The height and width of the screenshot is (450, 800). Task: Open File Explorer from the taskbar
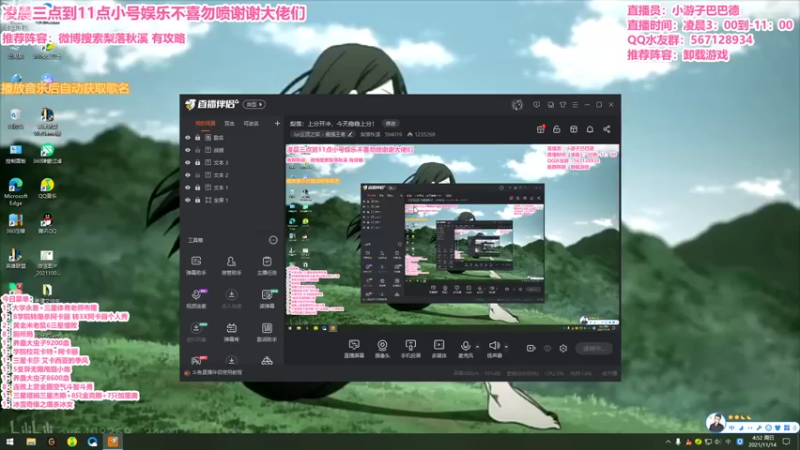click(31, 442)
